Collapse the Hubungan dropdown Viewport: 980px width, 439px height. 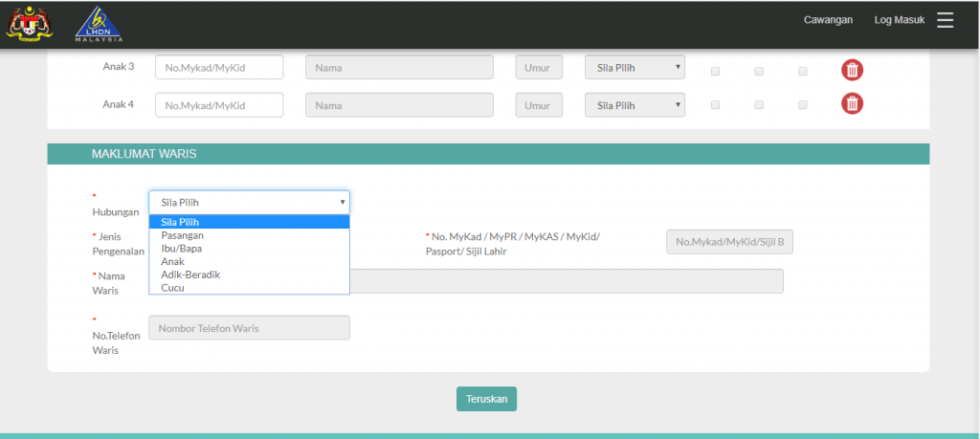(x=250, y=203)
